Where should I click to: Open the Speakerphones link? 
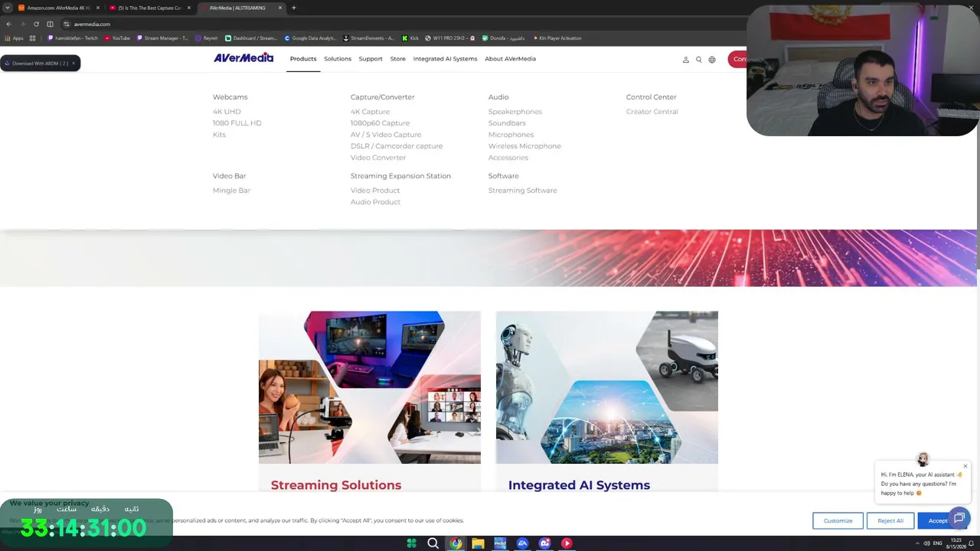coord(515,112)
